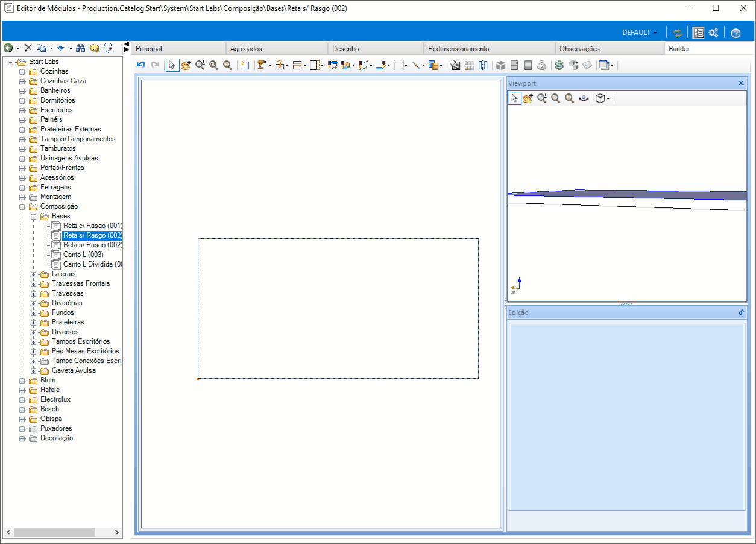The image size is (756, 544).
Task: Open the Redimensionamento tab
Action: (489, 49)
